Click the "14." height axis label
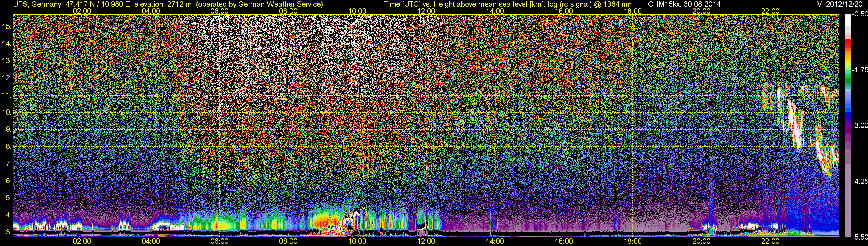868x246 pixels. (x=7, y=43)
